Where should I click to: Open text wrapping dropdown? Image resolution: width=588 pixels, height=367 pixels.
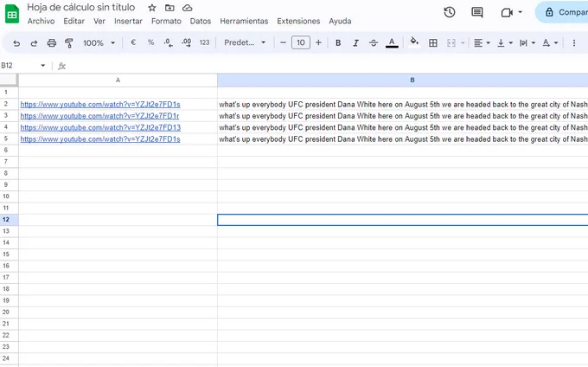tap(527, 42)
